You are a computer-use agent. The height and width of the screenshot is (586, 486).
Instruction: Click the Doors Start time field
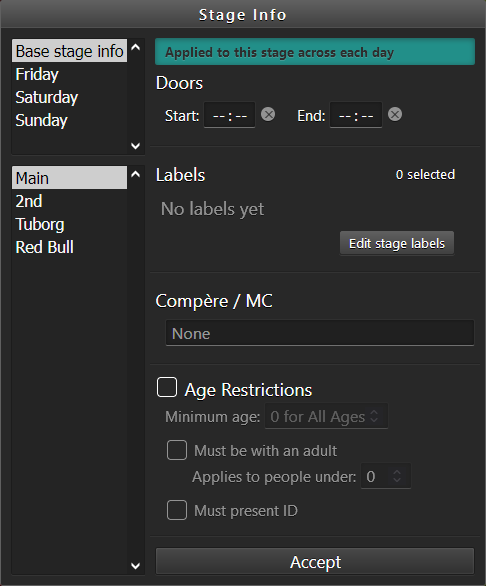point(230,115)
